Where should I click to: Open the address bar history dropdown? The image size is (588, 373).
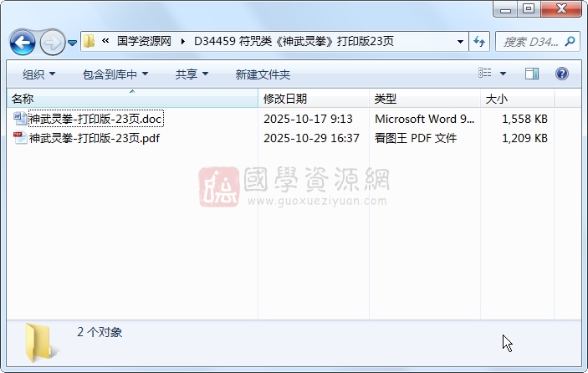coord(461,41)
